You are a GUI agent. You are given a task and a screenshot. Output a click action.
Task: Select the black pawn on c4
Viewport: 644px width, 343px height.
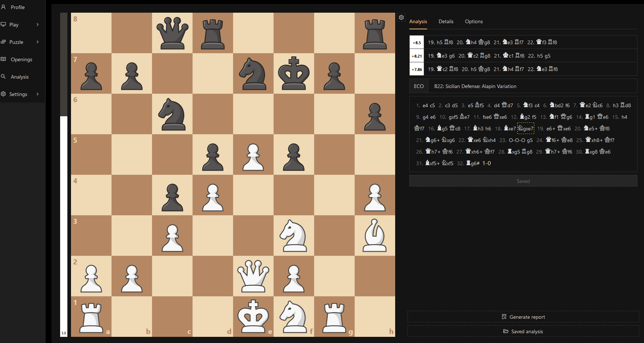[x=172, y=197]
